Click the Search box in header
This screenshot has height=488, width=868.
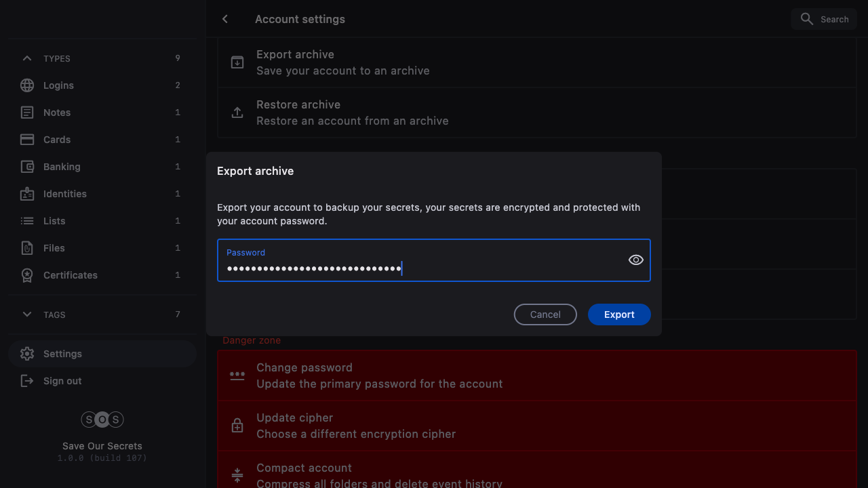(x=824, y=19)
